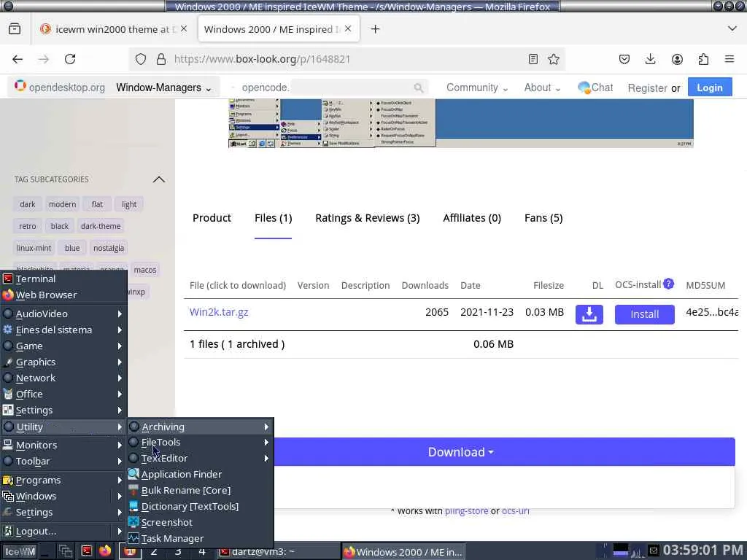The image size is (747, 560).
Task: Click the blue Login button
Action: click(x=709, y=87)
